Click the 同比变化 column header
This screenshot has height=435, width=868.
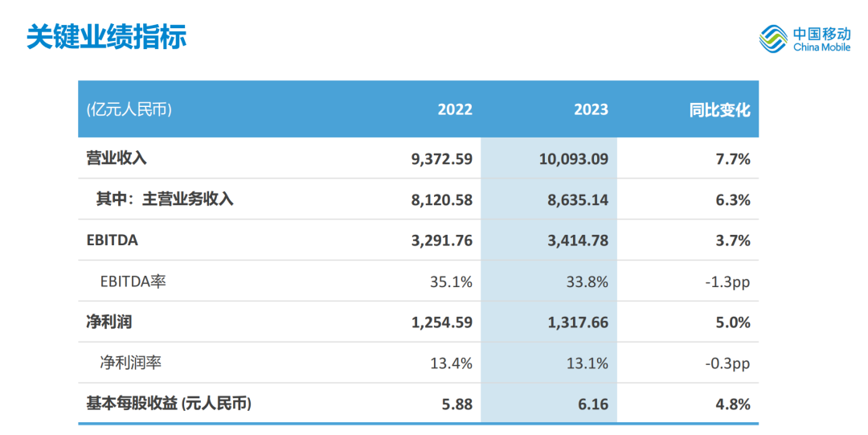[719, 109]
